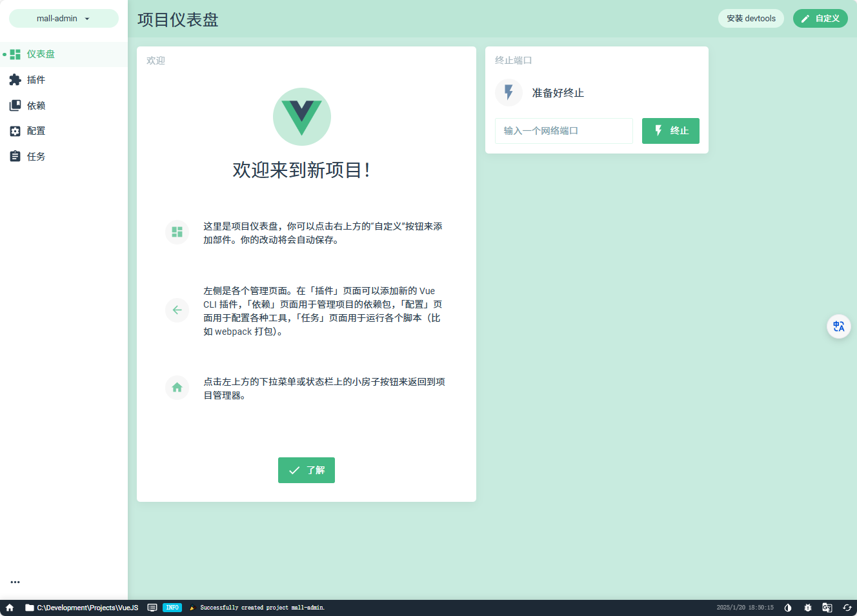Click the Vue logo in the welcome card
This screenshot has width=857, height=616.
(x=302, y=117)
